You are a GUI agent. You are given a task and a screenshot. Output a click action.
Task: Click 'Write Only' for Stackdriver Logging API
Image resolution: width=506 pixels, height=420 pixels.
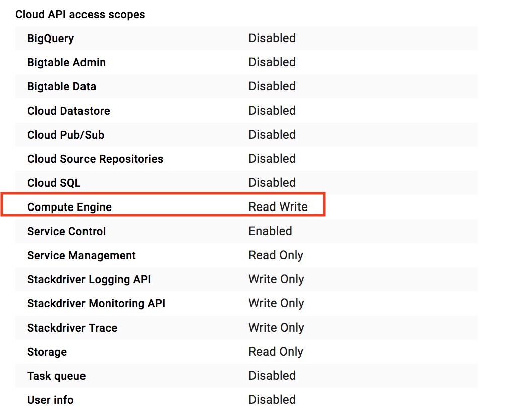coord(276,279)
